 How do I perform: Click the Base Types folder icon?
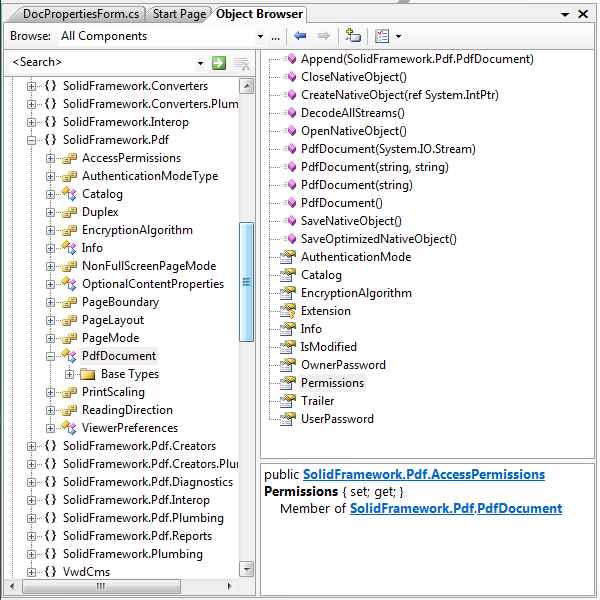click(88, 374)
